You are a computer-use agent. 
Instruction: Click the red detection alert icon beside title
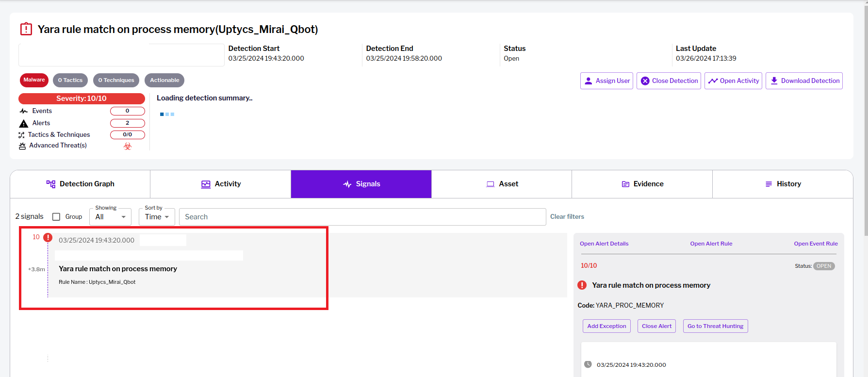pos(26,29)
